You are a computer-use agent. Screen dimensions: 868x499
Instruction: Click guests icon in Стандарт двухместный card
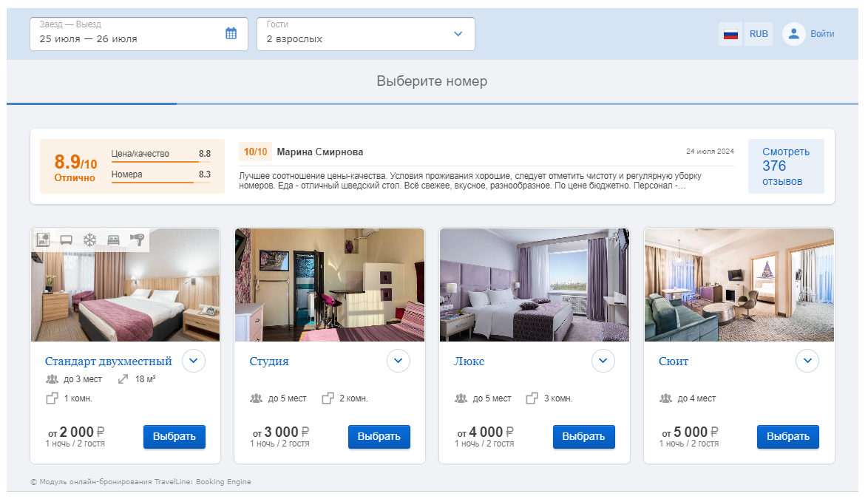(x=52, y=379)
